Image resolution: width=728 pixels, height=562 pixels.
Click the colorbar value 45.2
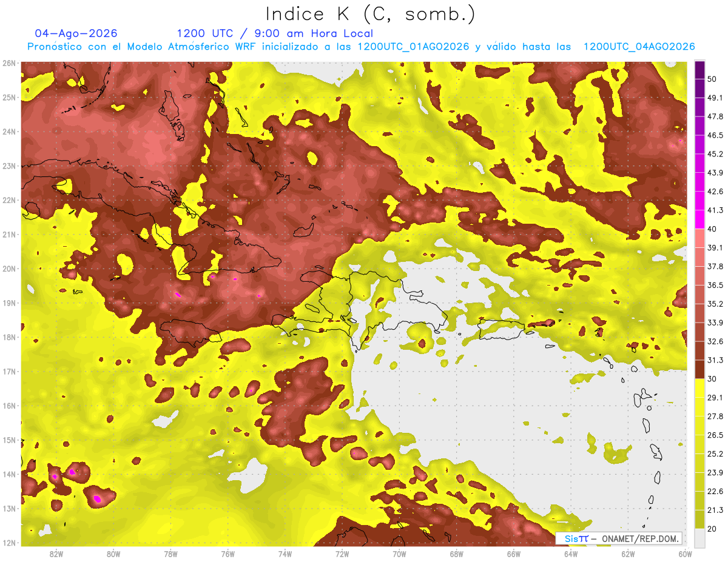(715, 154)
